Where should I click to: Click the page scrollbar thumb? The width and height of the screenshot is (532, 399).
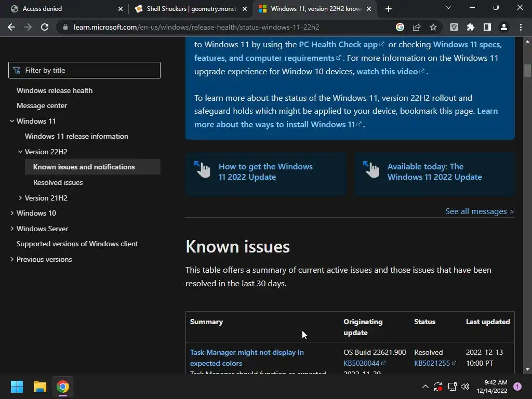[x=527, y=71]
